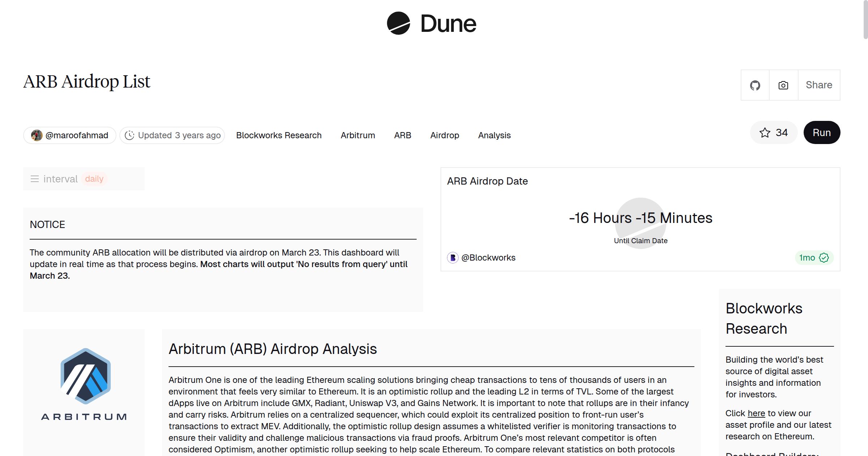Select the Arbitrum tag
Screen dimensions: 868x456
[x=357, y=135]
